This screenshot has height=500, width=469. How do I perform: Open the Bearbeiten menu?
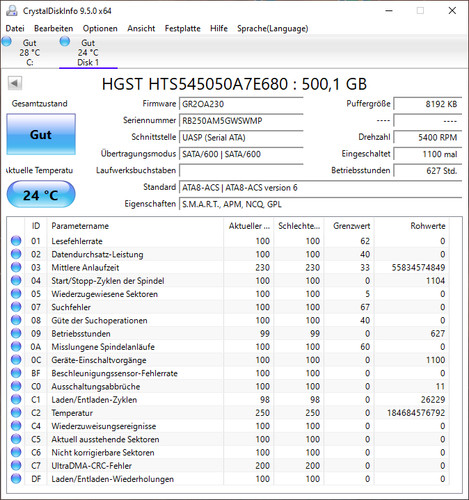pyautogui.click(x=53, y=28)
